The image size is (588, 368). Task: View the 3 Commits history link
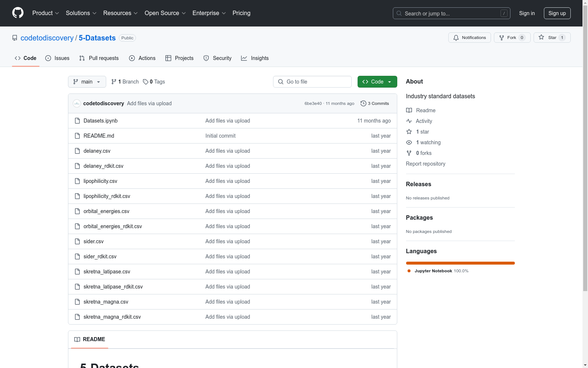click(374, 103)
